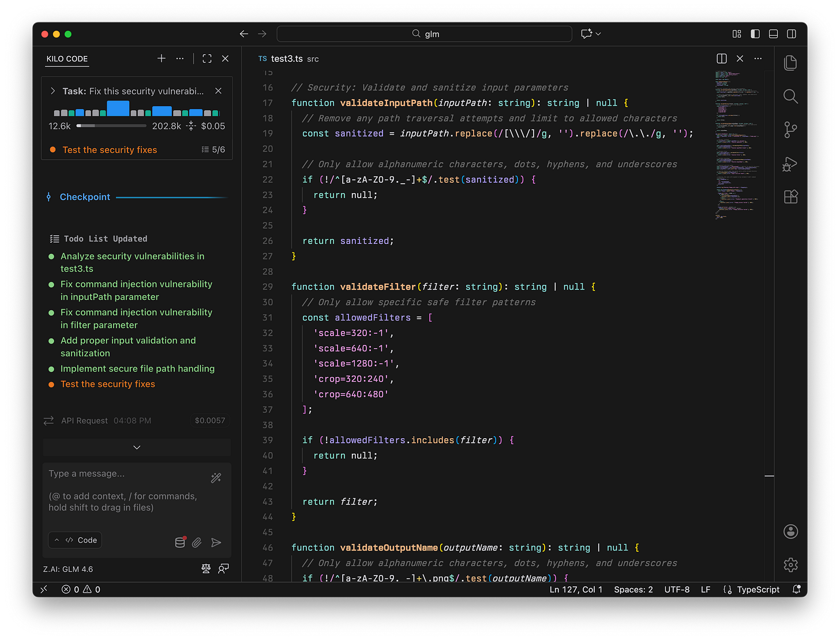Toggle the bottom panel layout button
This screenshot has width=840, height=640.
pos(774,34)
